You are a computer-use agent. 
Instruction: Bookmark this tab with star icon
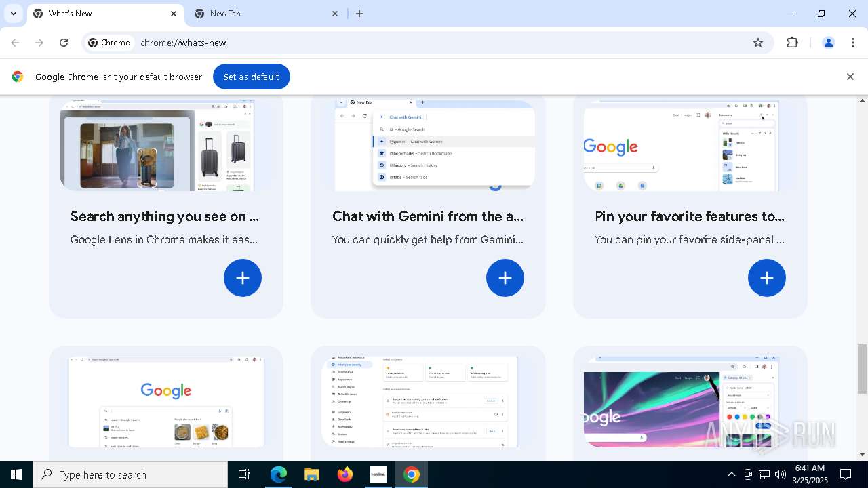click(x=758, y=43)
